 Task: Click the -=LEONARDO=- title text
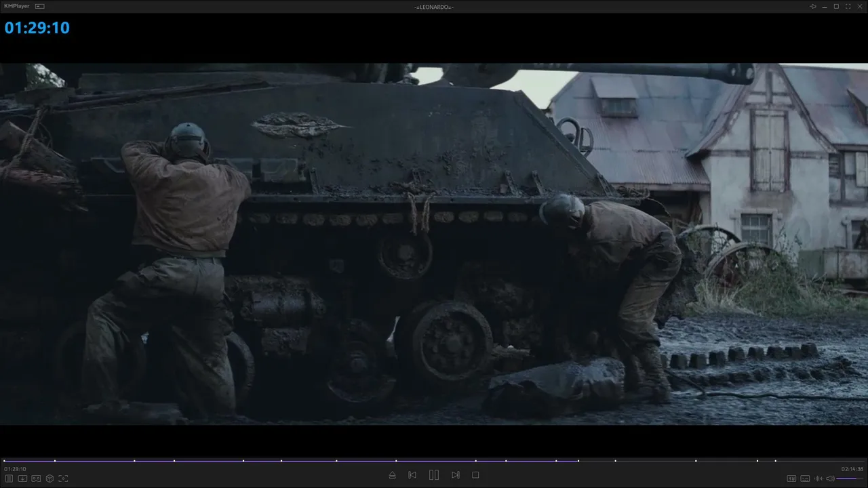(434, 7)
